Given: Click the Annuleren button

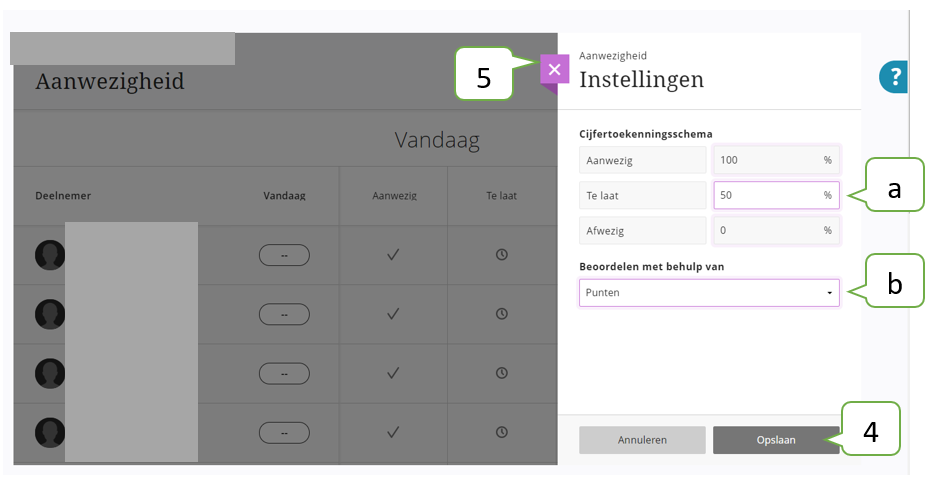Looking at the screenshot, I should [642, 440].
